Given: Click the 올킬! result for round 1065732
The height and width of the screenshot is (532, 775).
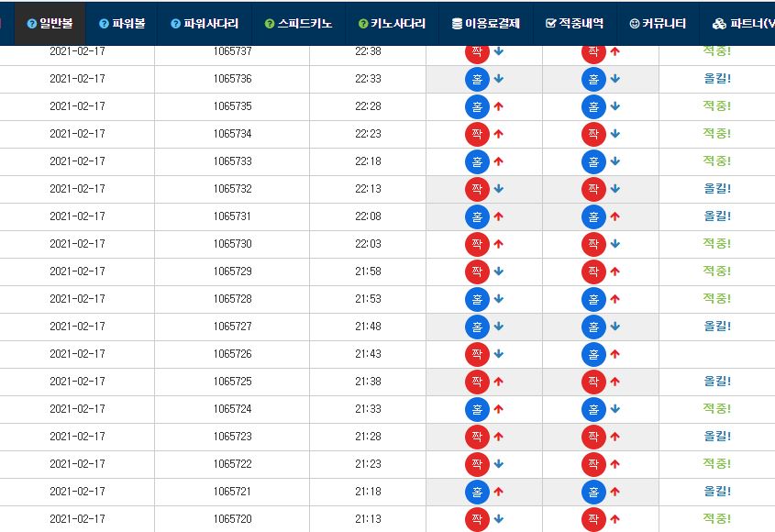Looking at the screenshot, I should click(717, 188).
